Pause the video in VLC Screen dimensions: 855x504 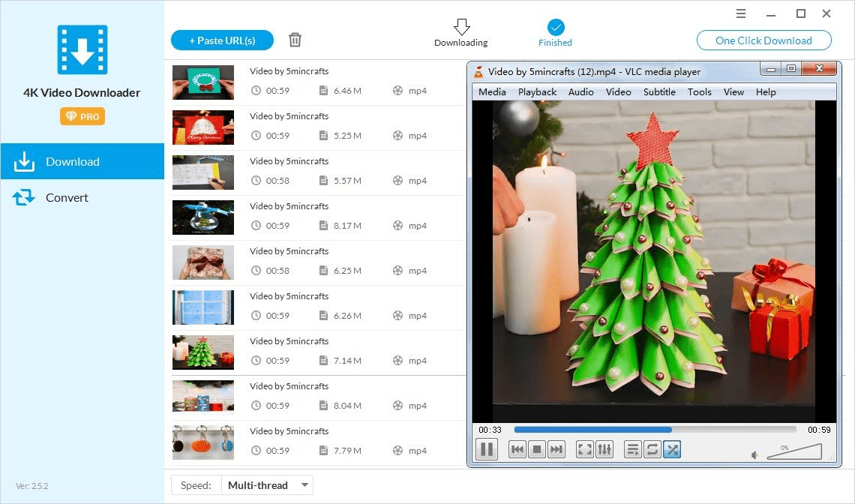[486, 448]
